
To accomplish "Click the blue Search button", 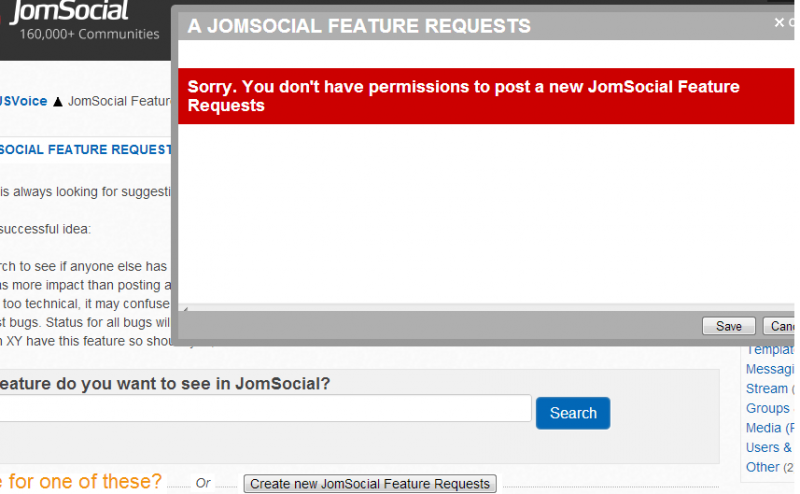I will point(573,413).
